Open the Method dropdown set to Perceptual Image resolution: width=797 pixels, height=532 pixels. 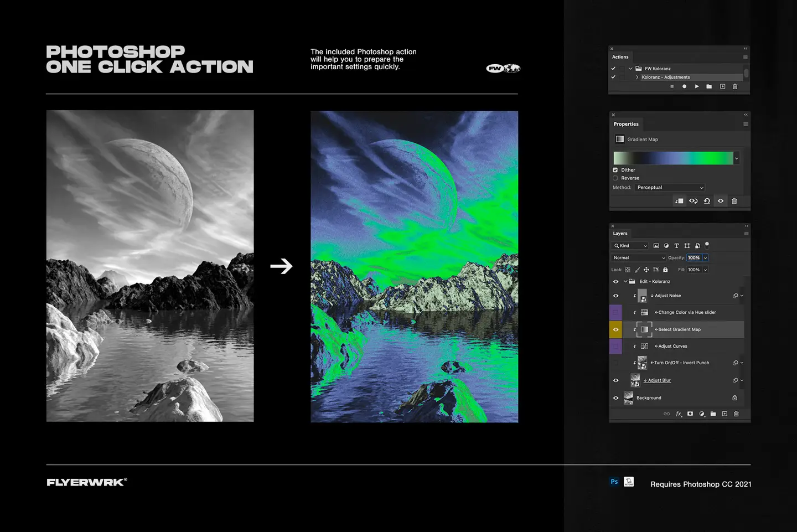click(x=669, y=187)
